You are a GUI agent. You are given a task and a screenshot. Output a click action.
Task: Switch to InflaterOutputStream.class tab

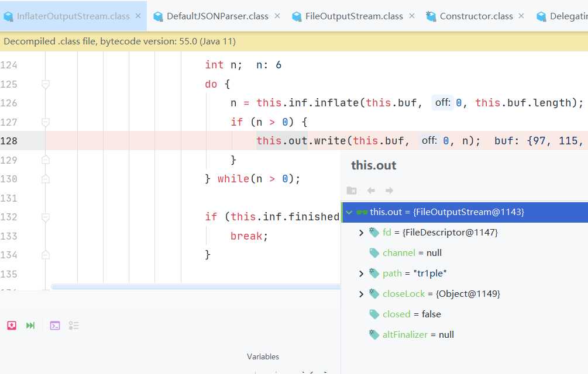coord(73,16)
